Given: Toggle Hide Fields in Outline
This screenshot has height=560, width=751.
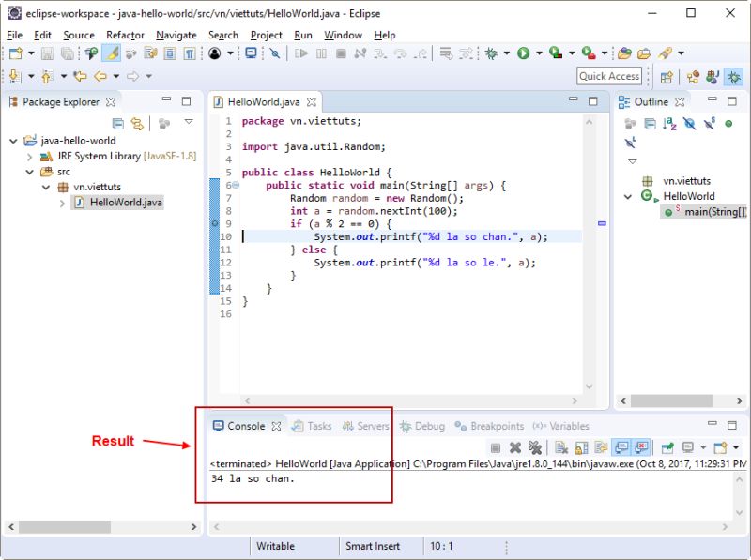Looking at the screenshot, I should point(689,124).
